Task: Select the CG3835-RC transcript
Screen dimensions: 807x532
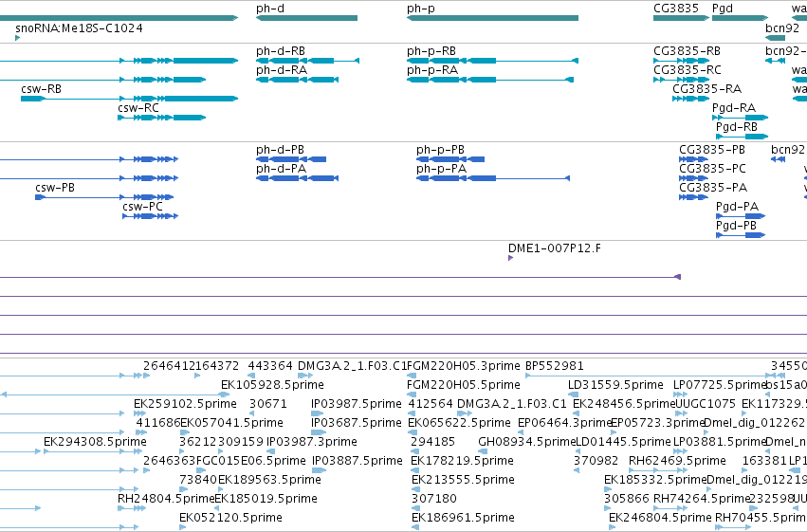Action: [x=682, y=80]
